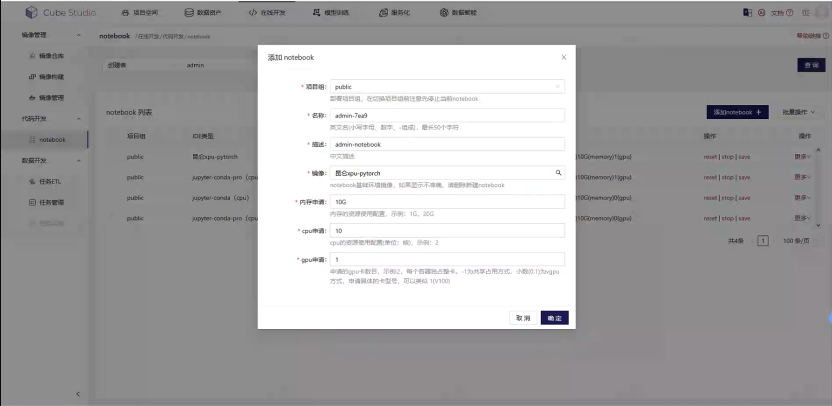This screenshot has height=406, width=832.
Task: Click the admin filter value field
Action: [x=220, y=65]
